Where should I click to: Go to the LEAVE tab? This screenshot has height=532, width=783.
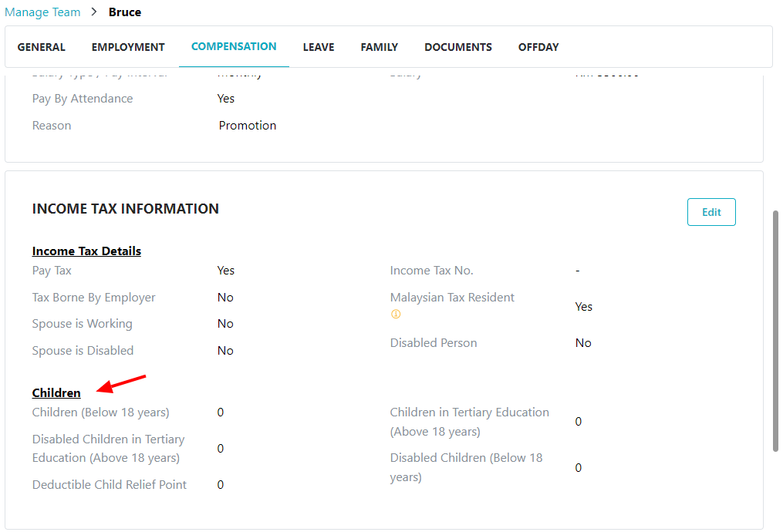pos(319,47)
